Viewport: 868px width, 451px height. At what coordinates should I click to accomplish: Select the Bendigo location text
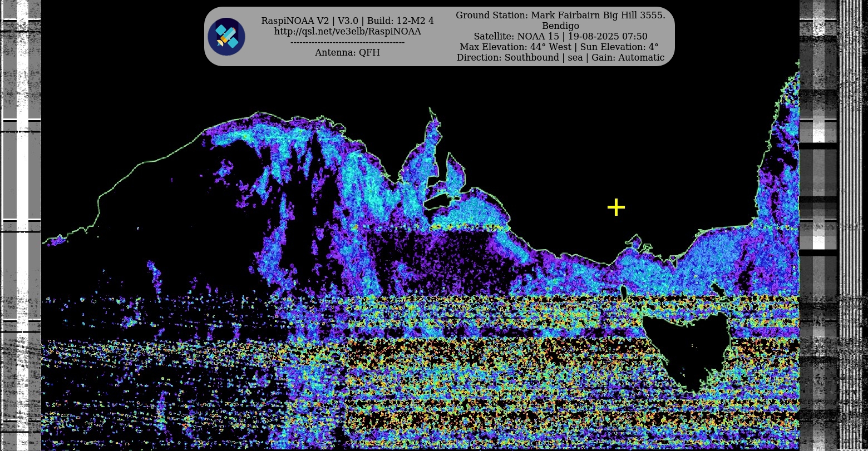[x=560, y=26]
